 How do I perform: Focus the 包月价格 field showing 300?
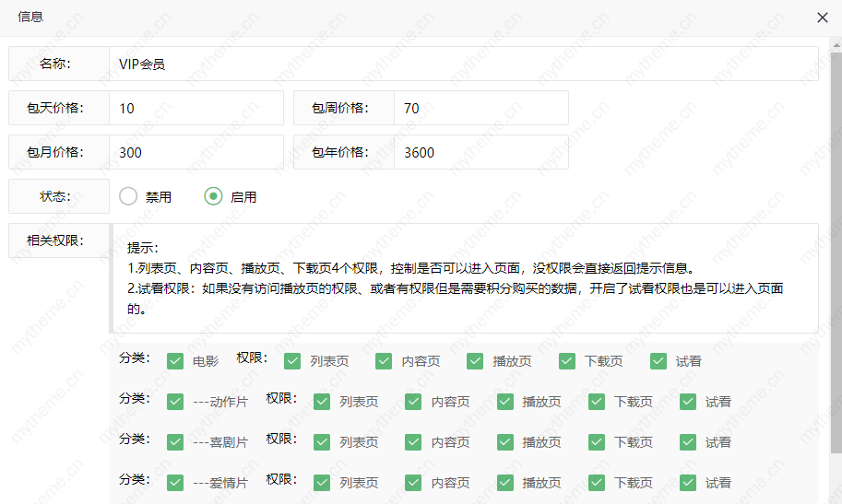pyautogui.click(x=196, y=152)
